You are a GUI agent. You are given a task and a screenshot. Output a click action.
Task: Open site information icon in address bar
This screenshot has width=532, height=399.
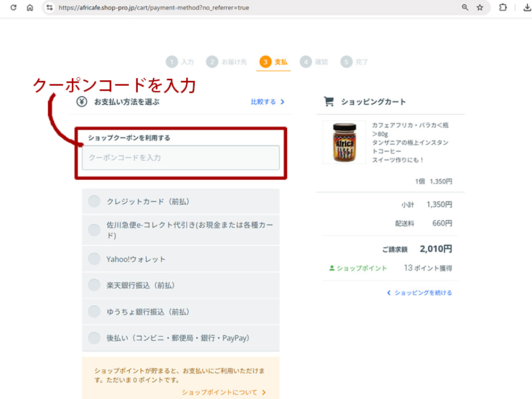[49, 8]
